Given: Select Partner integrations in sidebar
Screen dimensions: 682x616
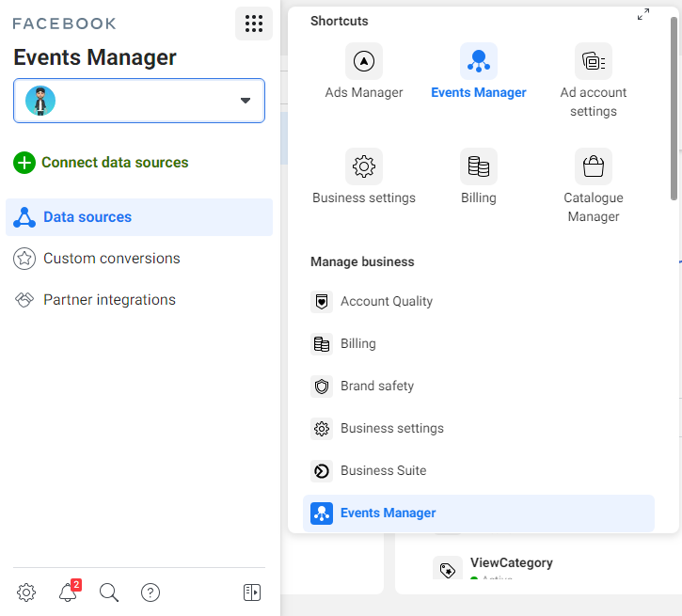Looking at the screenshot, I should [x=109, y=299].
